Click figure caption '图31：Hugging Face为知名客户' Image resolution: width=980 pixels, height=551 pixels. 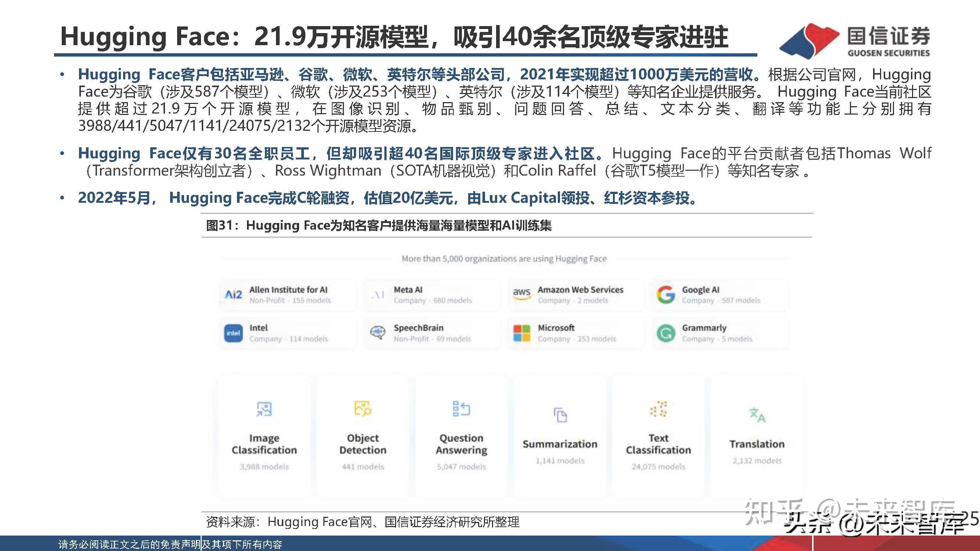(378, 225)
